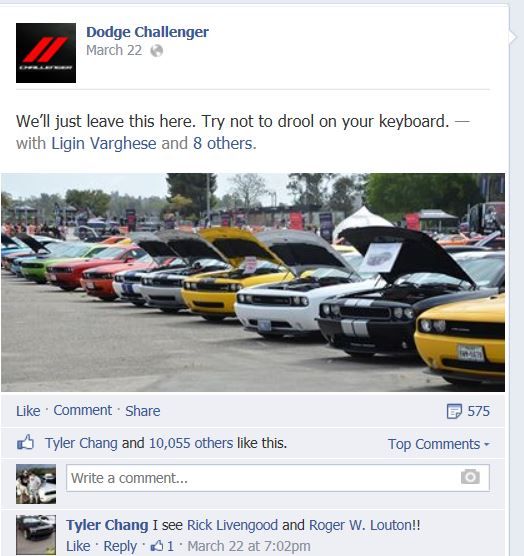Click the thumbs-up likes icon
The image size is (524, 556).
[26, 443]
